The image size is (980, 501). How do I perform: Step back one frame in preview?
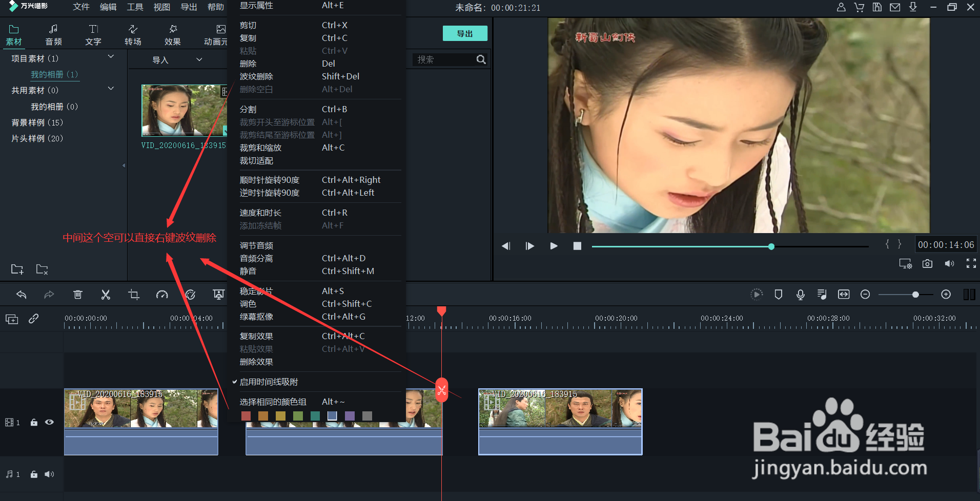tap(506, 246)
